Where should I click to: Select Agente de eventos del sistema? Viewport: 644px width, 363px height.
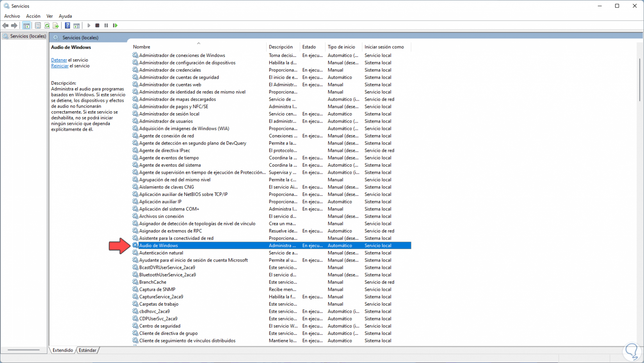(170, 165)
